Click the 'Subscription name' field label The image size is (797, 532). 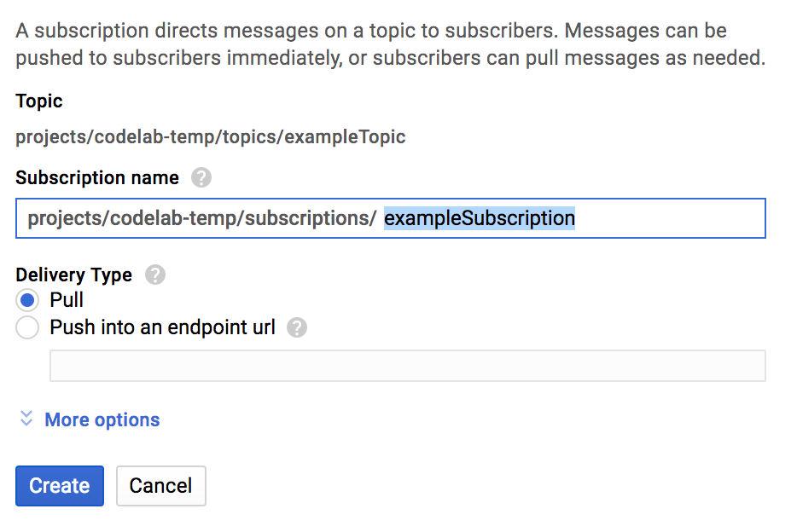click(x=97, y=178)
